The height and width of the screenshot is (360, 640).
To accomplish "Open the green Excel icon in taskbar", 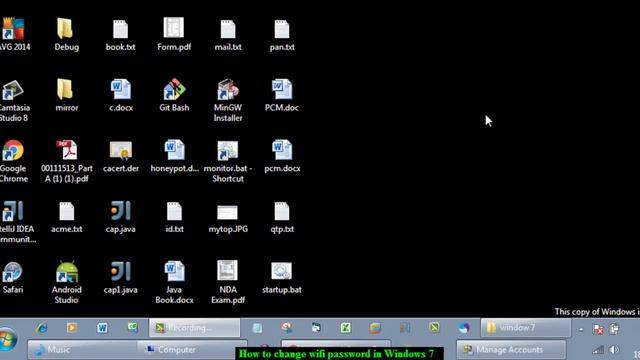I will coord(346,327).
